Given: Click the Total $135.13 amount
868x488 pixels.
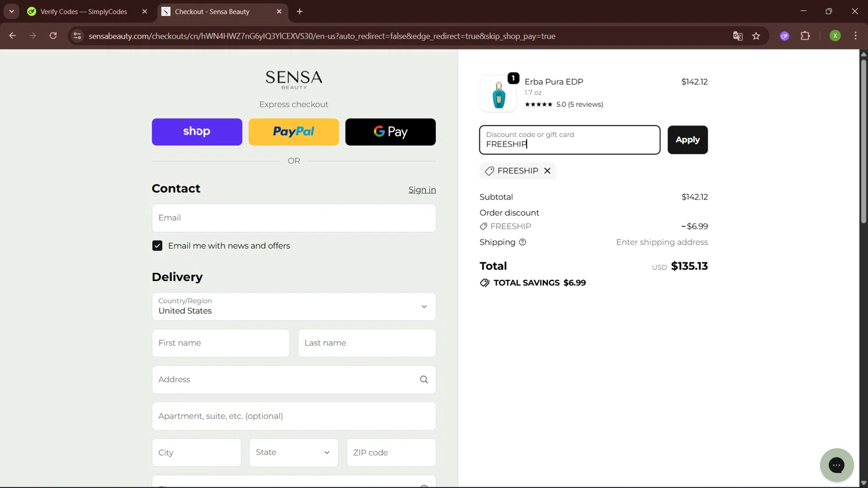Looking at the screenshot, I should [689, 267].
